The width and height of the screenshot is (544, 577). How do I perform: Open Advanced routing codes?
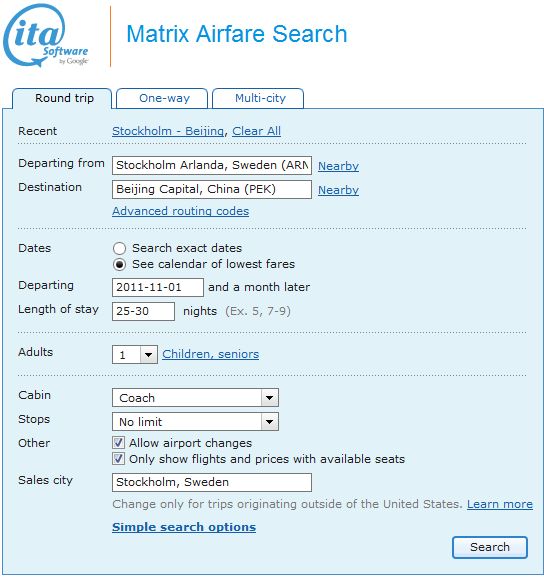pos(181,211)
